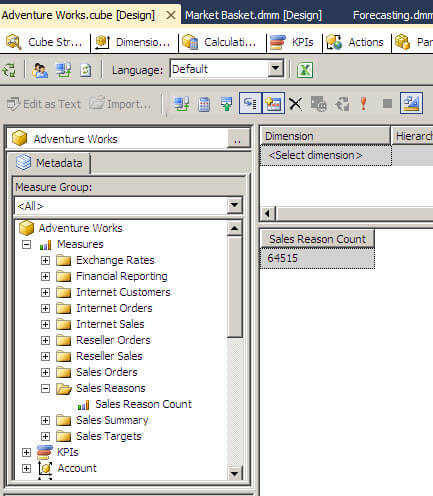The height and width of the screenshot is (496, 433).
Task: Expand the Internet Orders folder
Action: [45, 308]
